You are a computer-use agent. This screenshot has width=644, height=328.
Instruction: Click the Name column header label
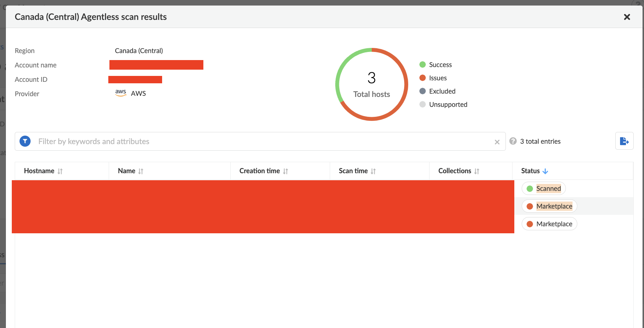point(126,171)
